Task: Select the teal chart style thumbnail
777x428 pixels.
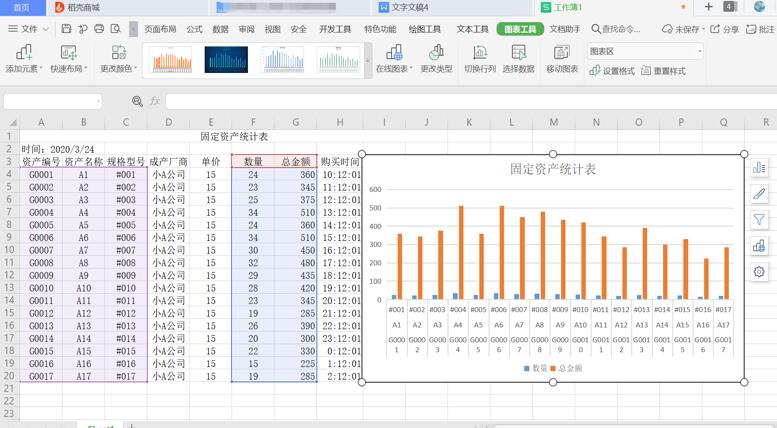Action: pos(339,60)
